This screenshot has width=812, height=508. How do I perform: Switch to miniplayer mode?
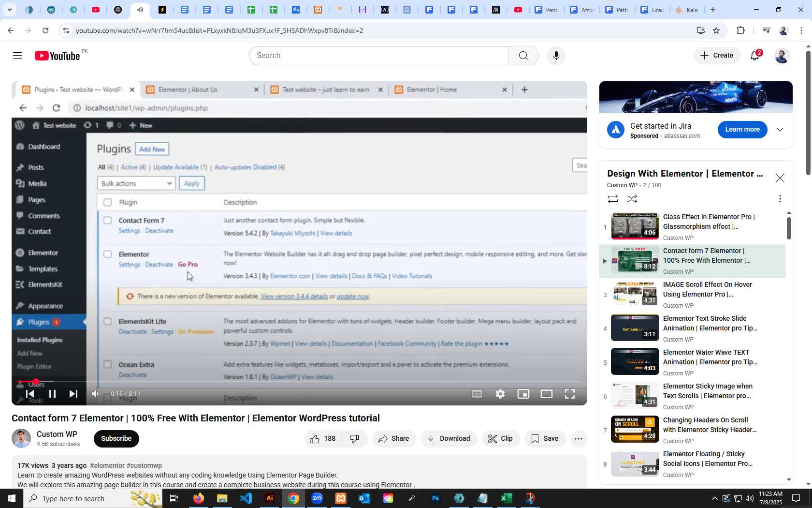tap(523, 394)
